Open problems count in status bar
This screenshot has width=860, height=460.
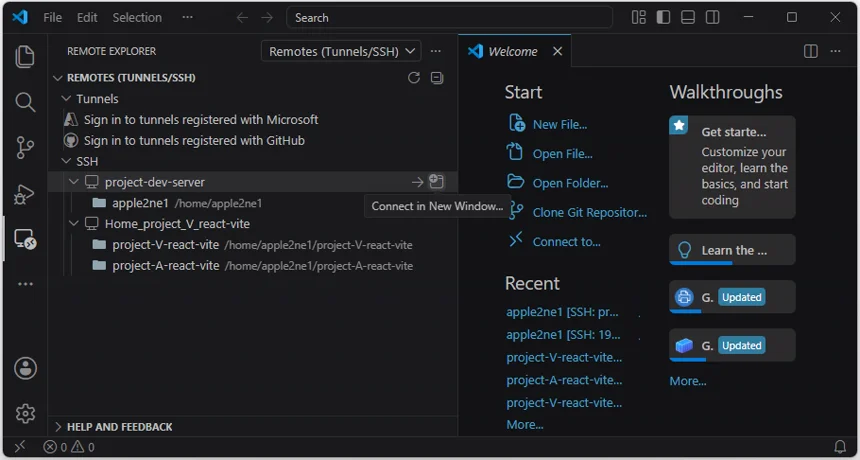69,447
